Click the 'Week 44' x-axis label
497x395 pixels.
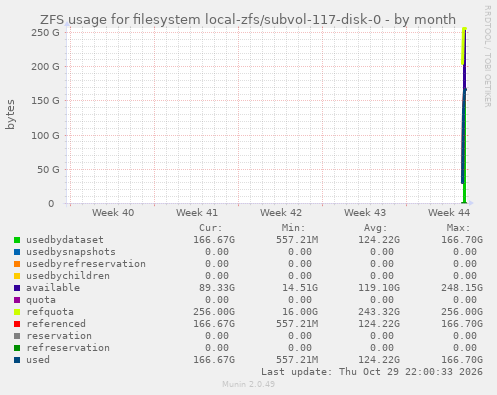click(449, 213)
